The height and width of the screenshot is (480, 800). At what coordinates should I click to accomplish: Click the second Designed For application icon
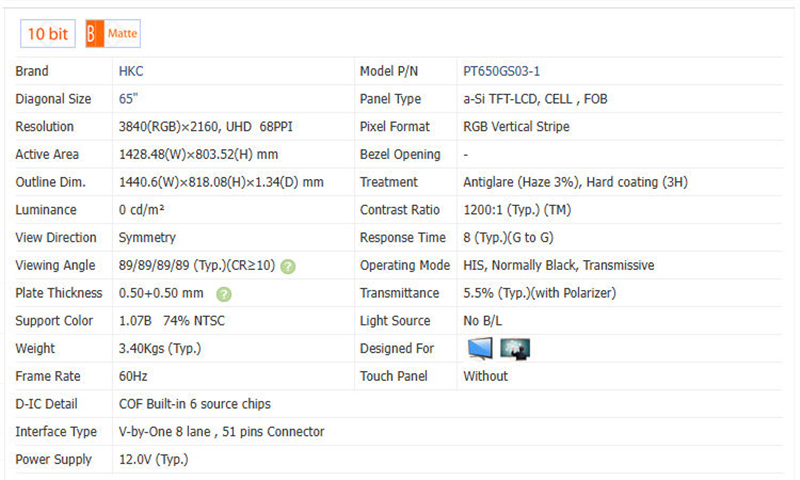click(x=515, y=349)
